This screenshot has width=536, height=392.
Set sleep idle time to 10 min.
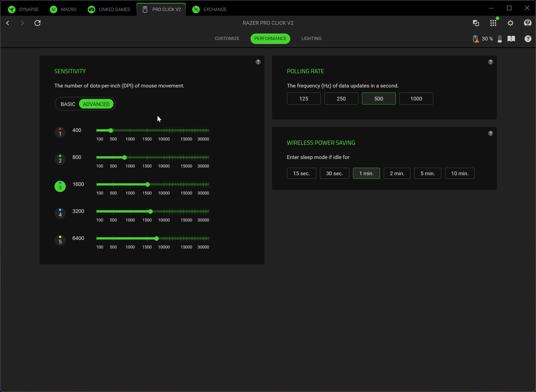click(x=460, y=174)
